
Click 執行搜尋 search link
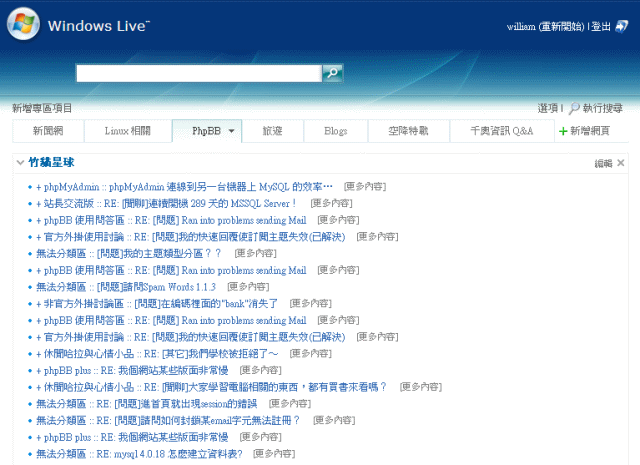[602, 108]
